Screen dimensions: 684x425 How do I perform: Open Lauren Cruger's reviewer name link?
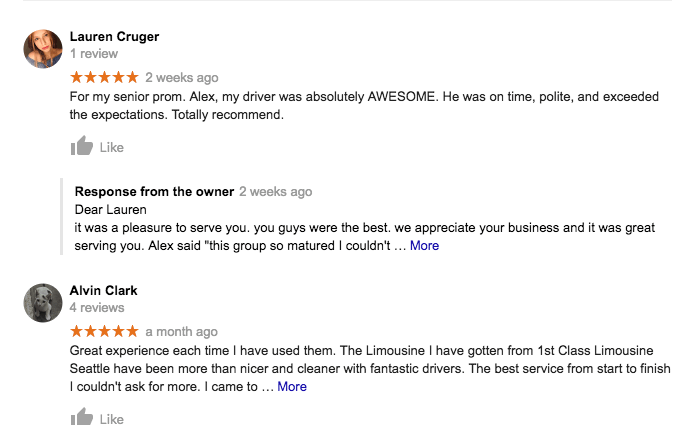point(114,37)
